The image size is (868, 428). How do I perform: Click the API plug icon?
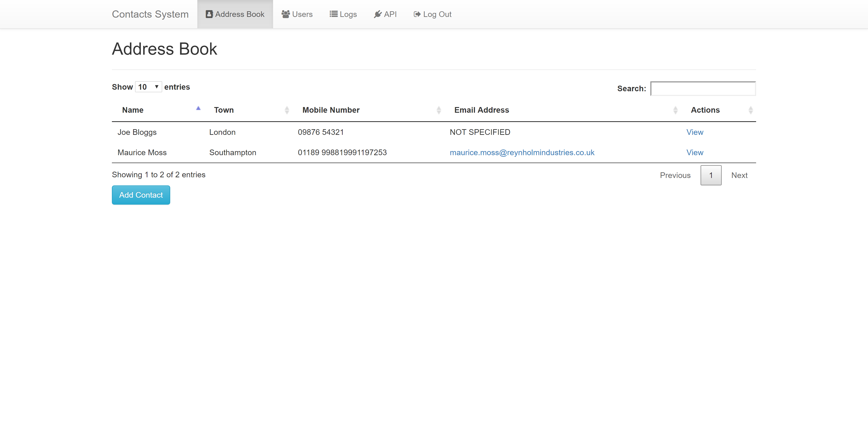pos(378,14)
